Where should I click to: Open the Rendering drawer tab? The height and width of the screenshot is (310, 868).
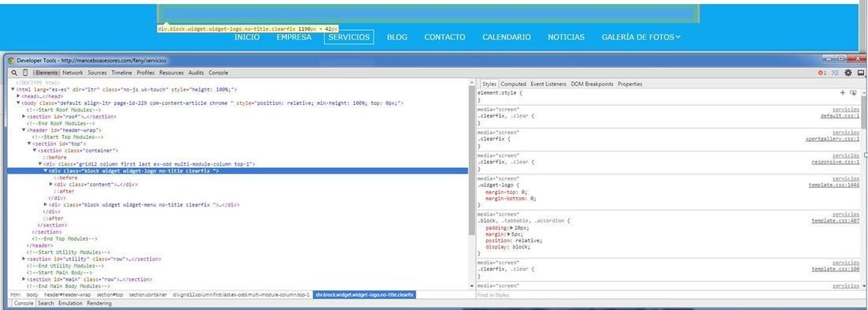pyautogui.click(x=99, y=304)
